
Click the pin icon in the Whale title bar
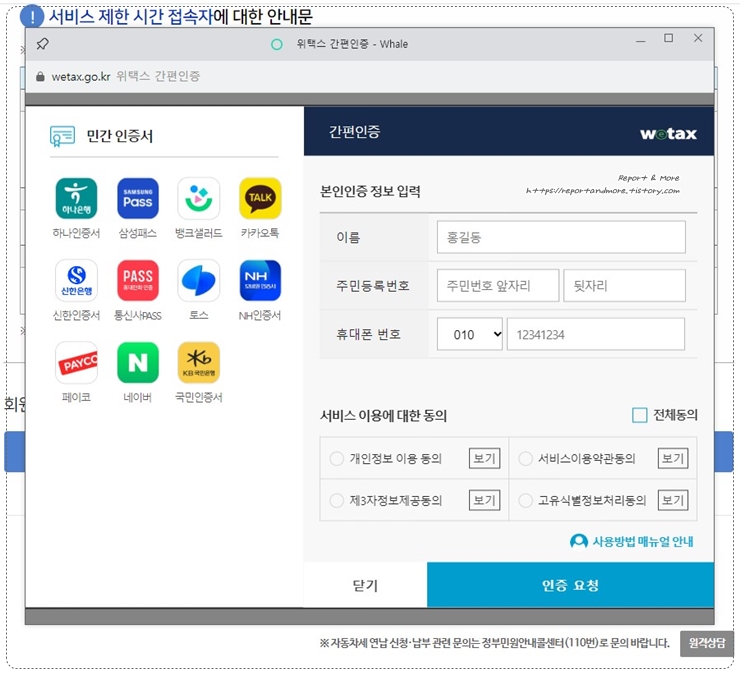point(42,44)
